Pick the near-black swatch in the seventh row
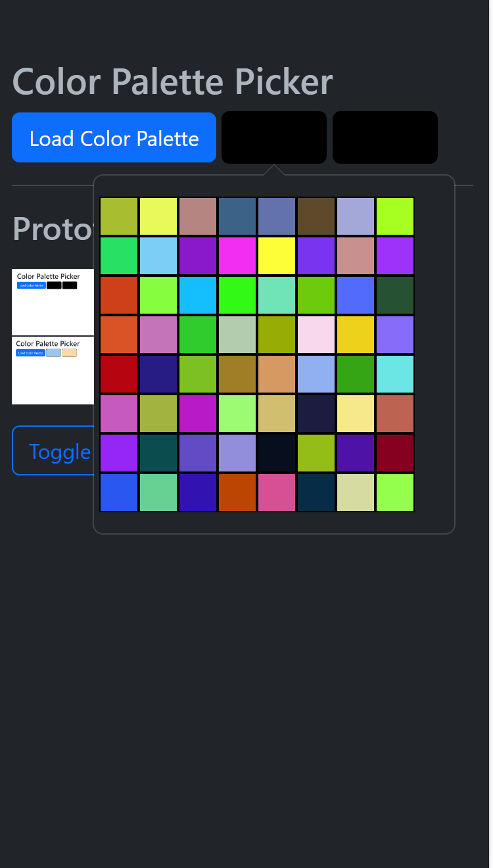The height and width of the screenshot is (868, 493). tap(277, 453)
